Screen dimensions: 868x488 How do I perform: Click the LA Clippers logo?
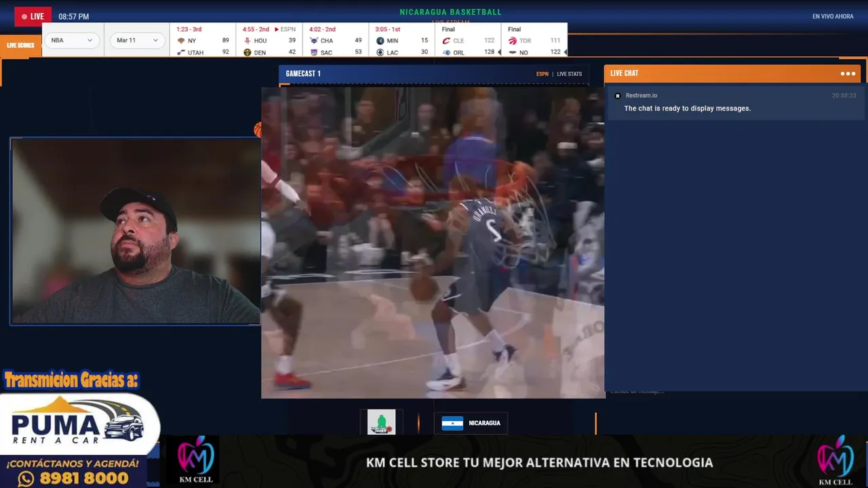coord(380,52)
